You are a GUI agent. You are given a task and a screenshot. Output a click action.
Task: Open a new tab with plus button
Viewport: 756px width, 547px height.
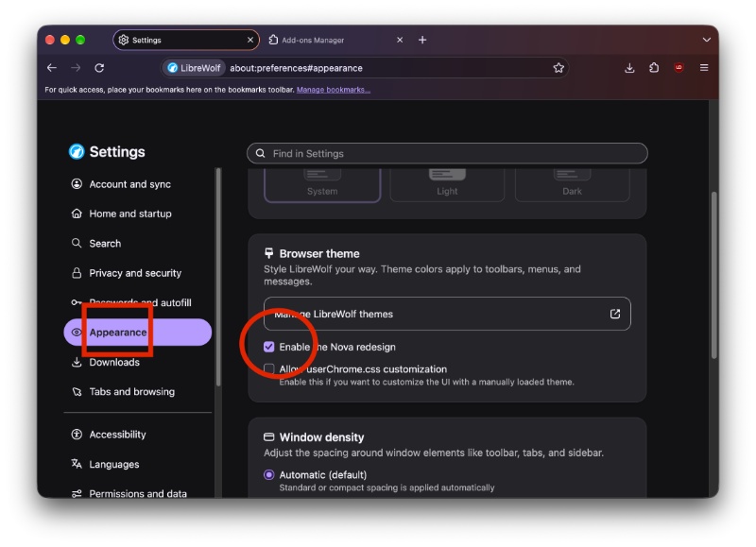pos(422,40)
